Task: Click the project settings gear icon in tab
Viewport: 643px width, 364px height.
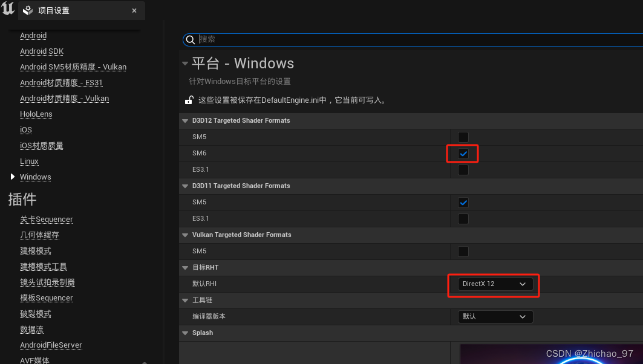Action: pos(28,10)
